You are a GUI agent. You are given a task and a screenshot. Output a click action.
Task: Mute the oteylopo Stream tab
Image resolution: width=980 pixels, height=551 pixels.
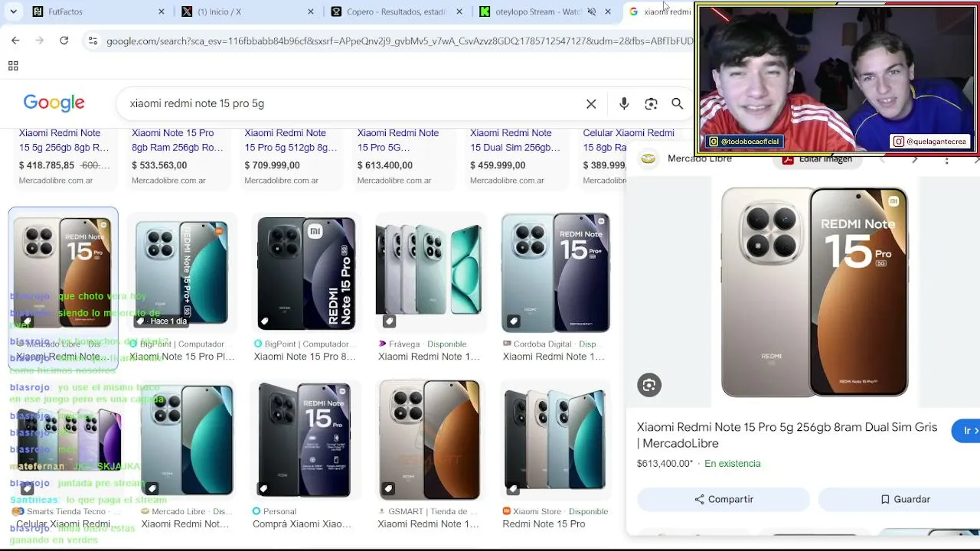coord(592,11)
